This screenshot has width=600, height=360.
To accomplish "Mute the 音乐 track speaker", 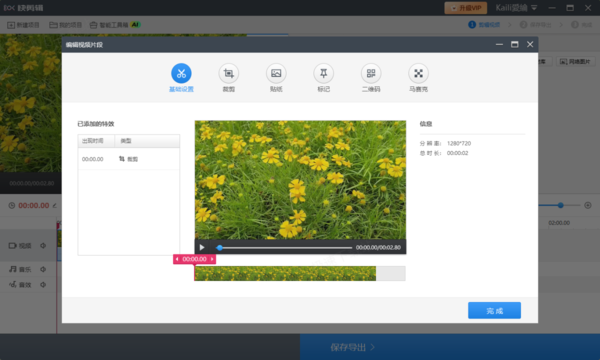I will click(43, 269).
